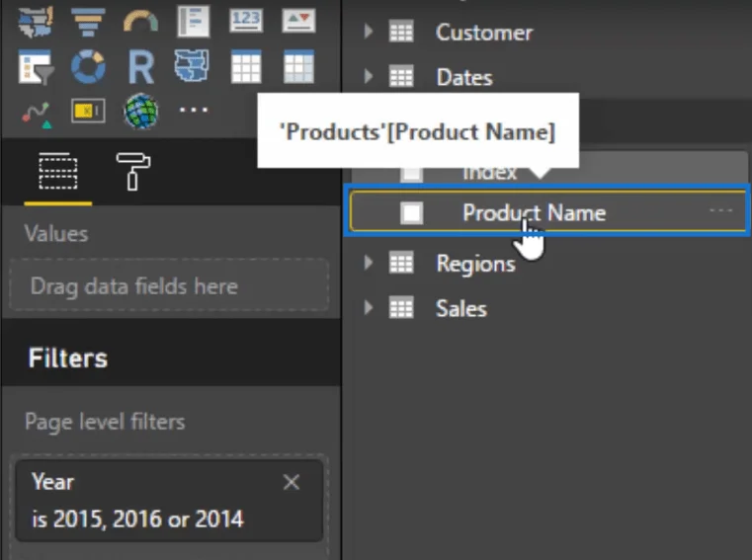752x560 pixels.
Task: Select the Card visualization with 123
Action: [246, 21]
